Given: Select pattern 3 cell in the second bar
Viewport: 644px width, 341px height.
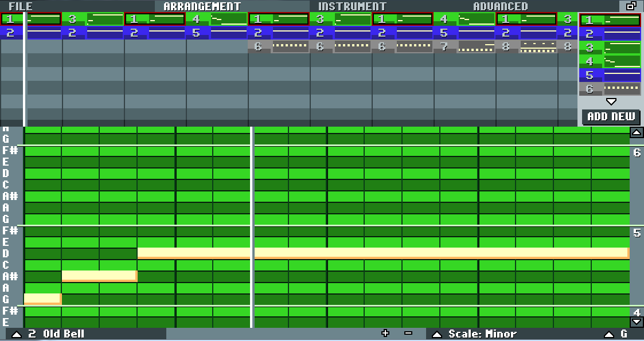Looking at the screenshot, I should point(93,19).
